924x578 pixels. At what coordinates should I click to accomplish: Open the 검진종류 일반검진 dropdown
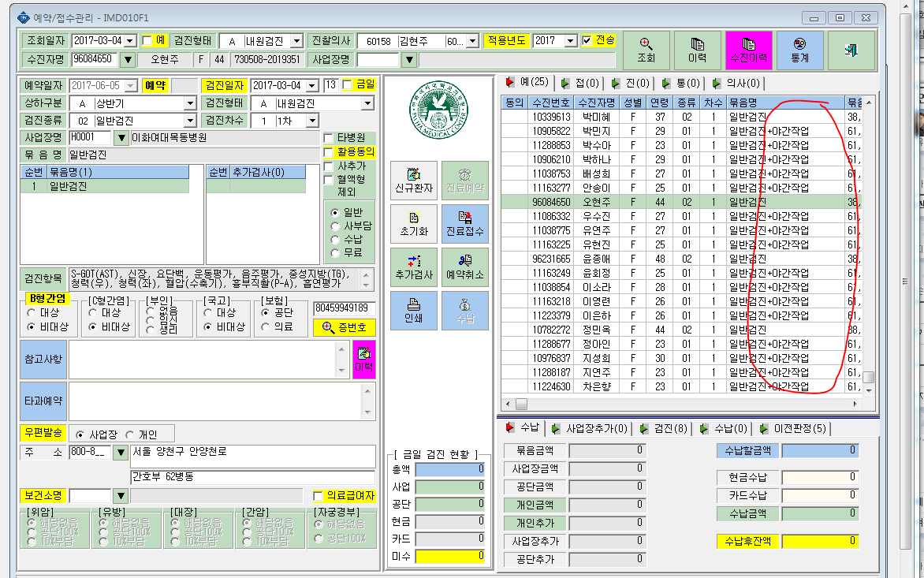coord(190,121)
